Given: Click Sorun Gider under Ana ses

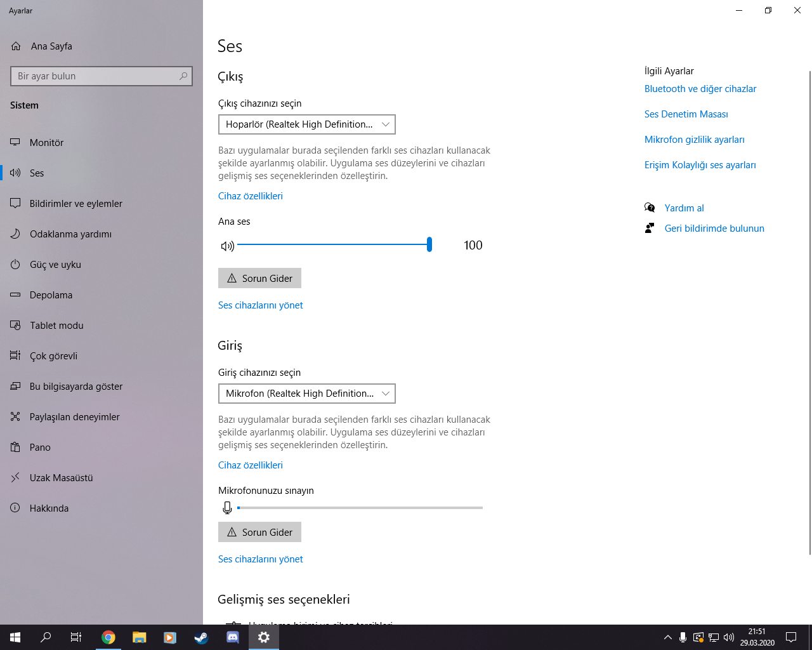Looking at the screenshot, I should (259, 278).
